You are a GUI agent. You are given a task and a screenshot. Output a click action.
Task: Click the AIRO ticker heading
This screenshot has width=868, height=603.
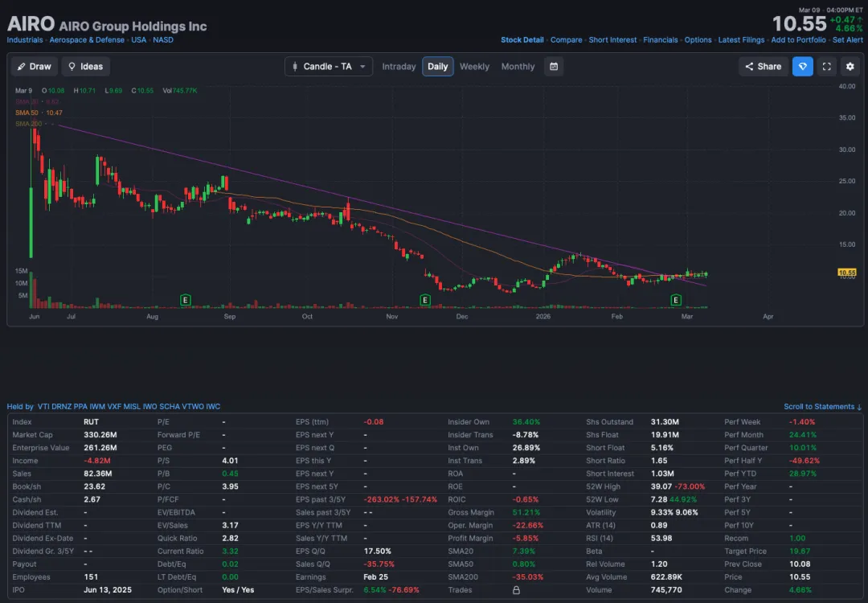(x=31, y=24)
